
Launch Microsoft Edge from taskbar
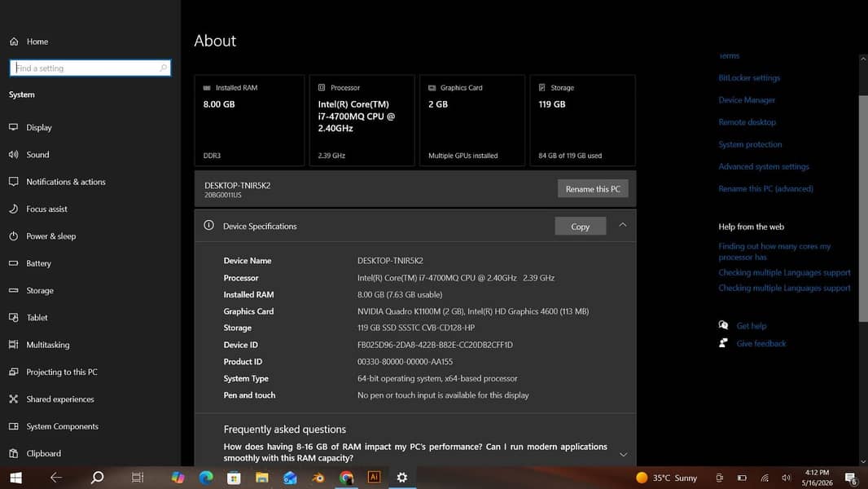(206, 478)
